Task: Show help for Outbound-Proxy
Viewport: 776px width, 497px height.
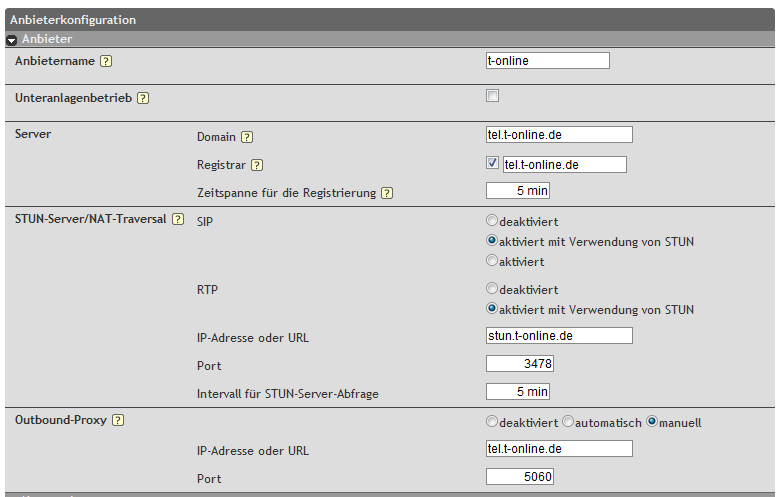Action: tap(118, 420)
